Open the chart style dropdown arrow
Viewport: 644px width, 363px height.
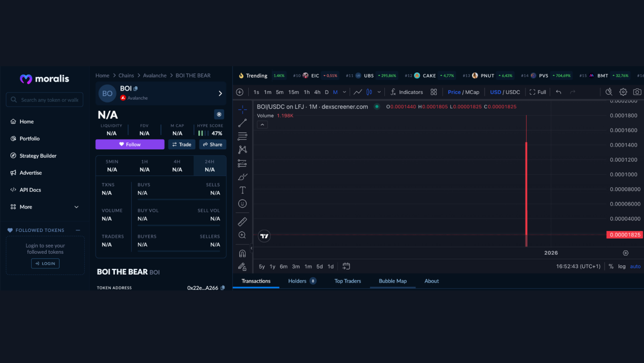tap(379, 92)
